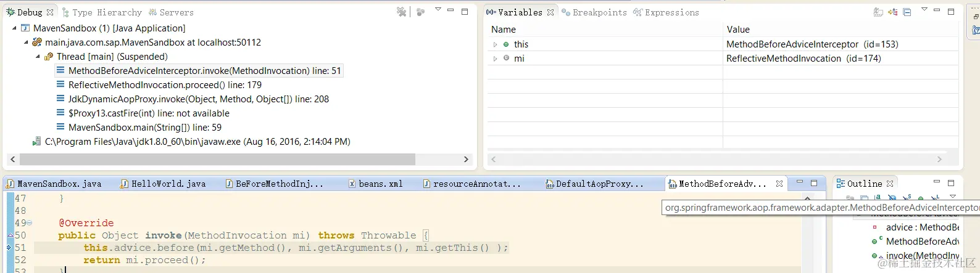This screenshot has width=980, height=273.
Task: Collapse the Thread [main] node
Action: click(x=38, y=57)
